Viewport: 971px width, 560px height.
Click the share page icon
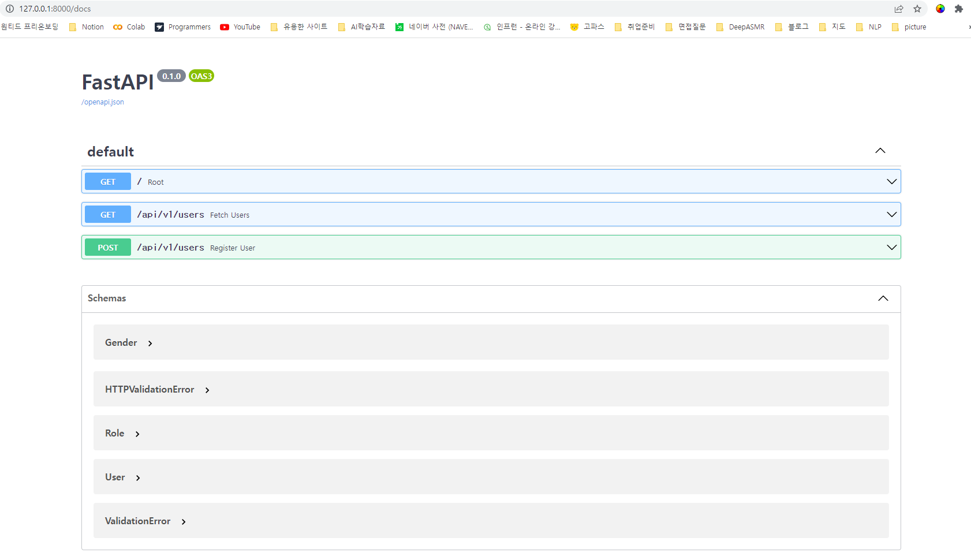[x=899, y=9]
